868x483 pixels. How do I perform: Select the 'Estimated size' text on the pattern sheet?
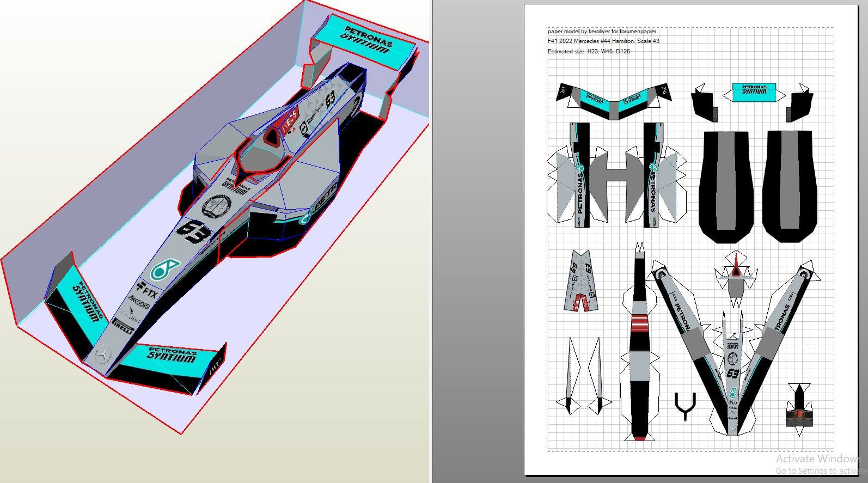pyautogui.click(x=589, y=52)
